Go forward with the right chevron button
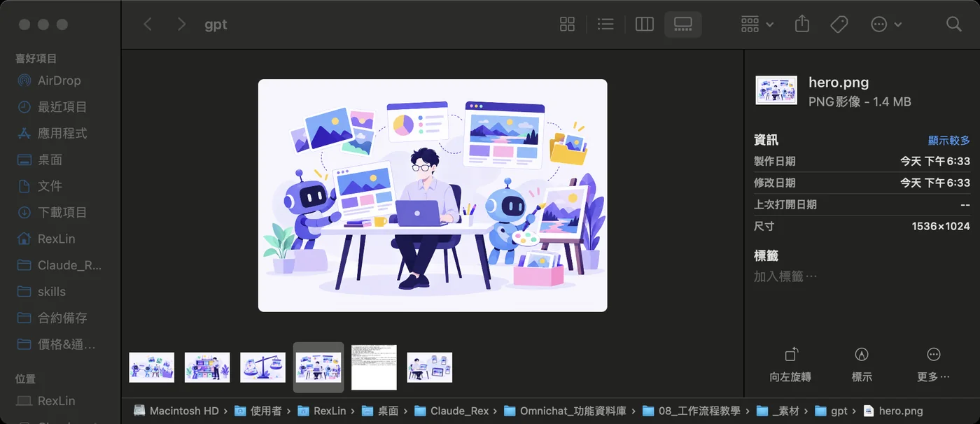Screen dimensions: 980x424 (181, 24)
